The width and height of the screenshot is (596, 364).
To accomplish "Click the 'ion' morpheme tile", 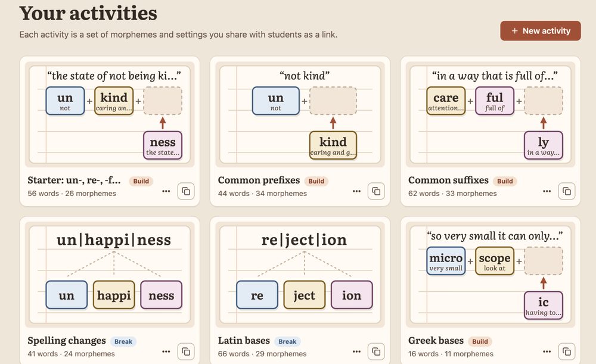I will (x=352, y=295).
